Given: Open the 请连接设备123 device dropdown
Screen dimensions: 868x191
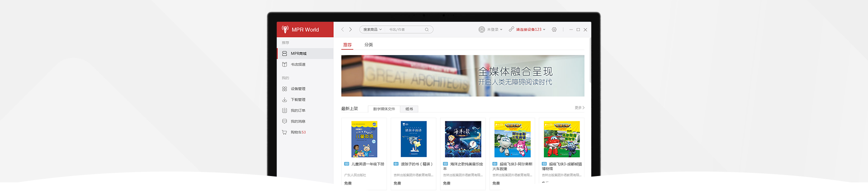Looking at the screenshot, I should tap(531, 29).
